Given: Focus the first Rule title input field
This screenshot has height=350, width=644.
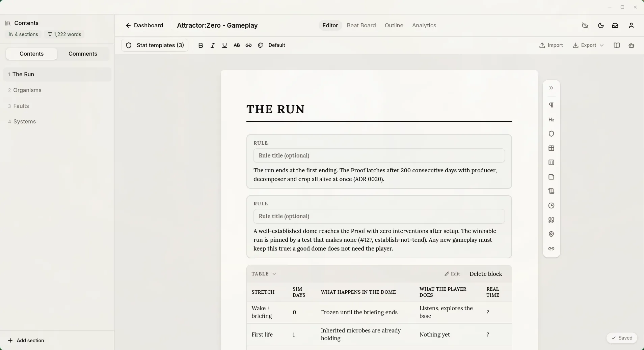Looking at the screenshot, I should (x=379, y=155).
